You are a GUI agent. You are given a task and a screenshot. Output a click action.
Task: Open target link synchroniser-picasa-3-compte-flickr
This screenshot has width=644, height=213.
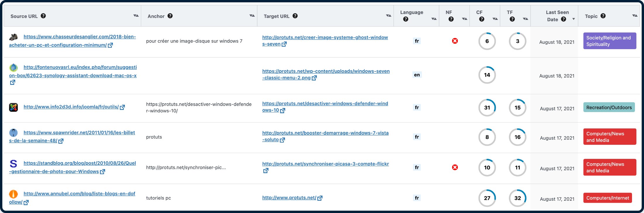(325, 164)
